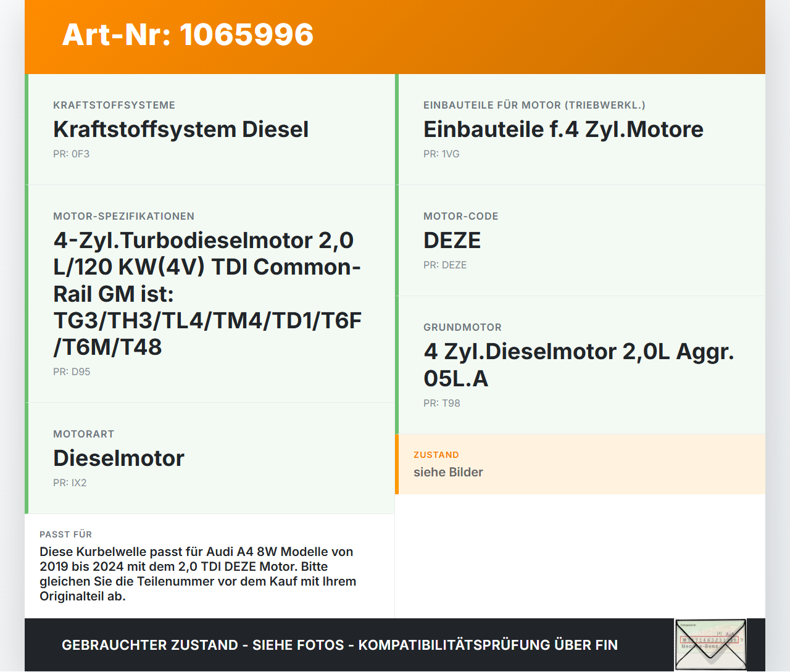Click the PR: D95 code

72,372
